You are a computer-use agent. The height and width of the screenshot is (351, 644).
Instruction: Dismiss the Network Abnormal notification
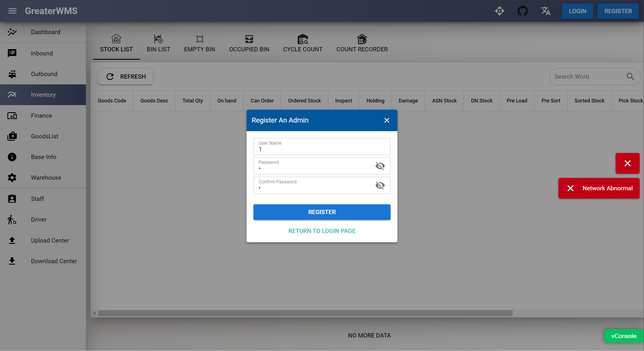pyautogui.click(x=570, y=188)
